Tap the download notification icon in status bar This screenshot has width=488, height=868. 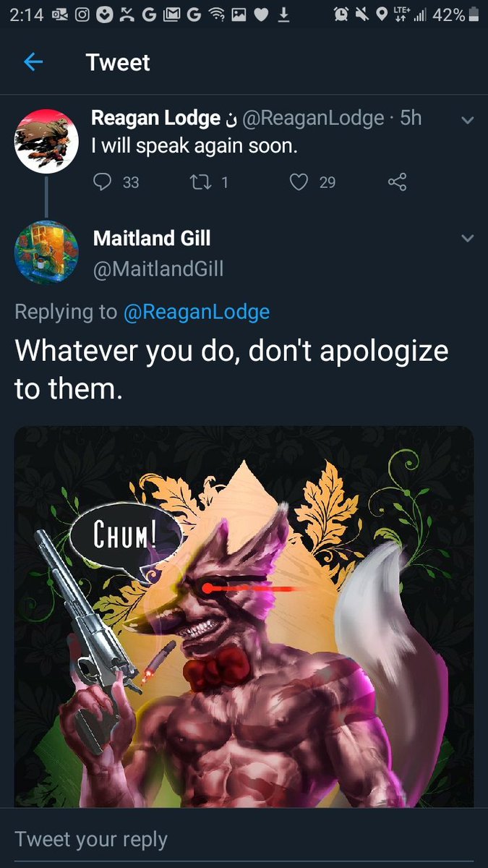(x=284, y=14)
